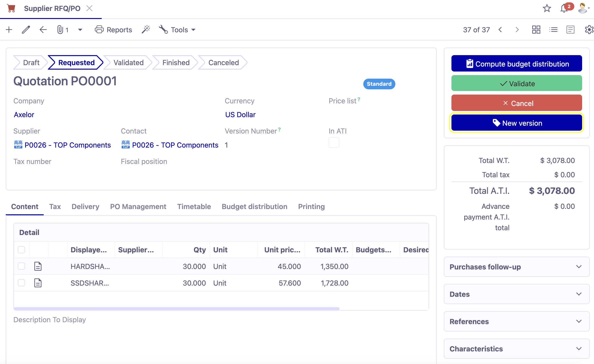Toggle the select-all checkbox in Detail table
The width and height of the screenshot is (594, 364).
21,250
